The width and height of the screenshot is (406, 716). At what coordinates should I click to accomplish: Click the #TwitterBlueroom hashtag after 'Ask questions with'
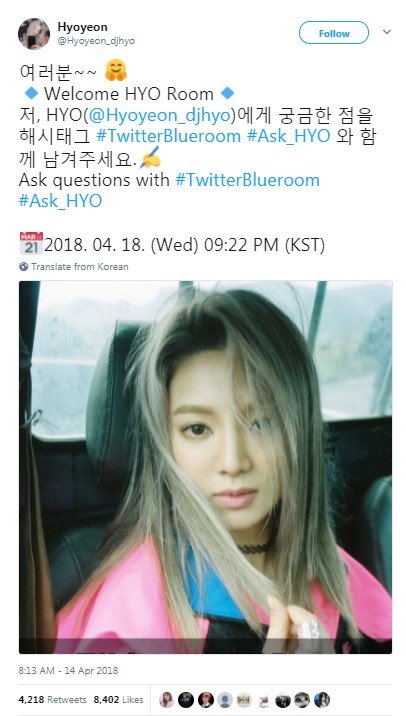[248, 180]
